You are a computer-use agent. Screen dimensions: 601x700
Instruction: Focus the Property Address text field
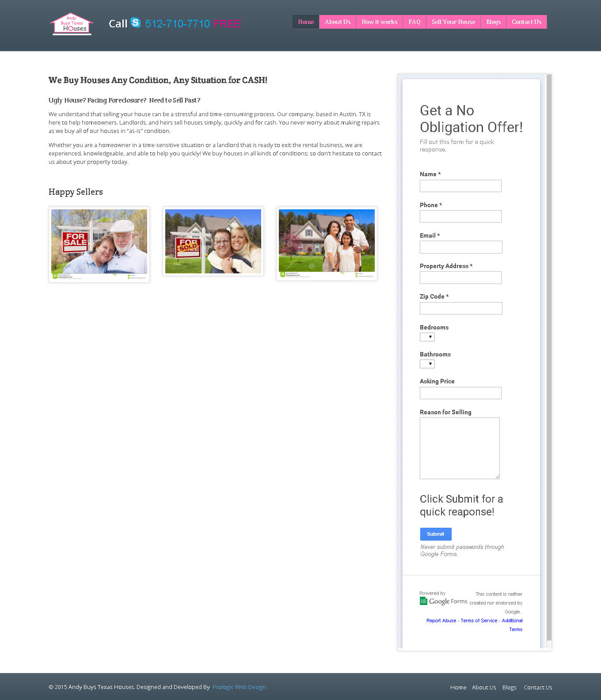tap(460, 278)
